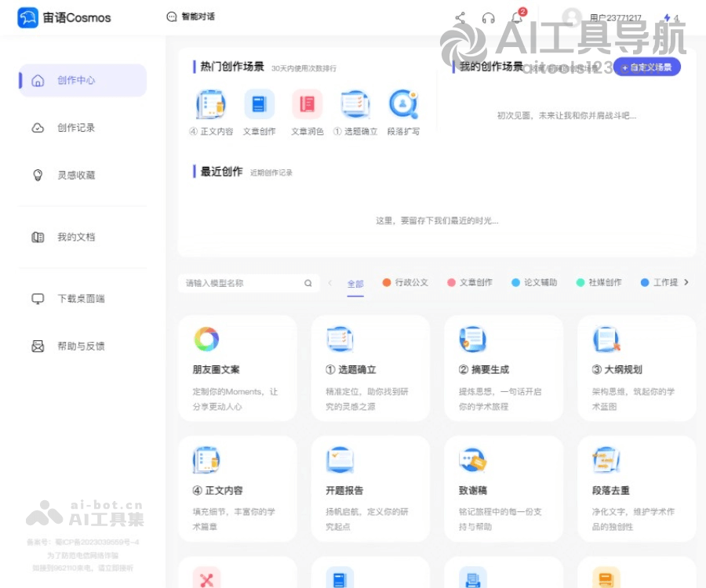
Task: Open the ① 选题确立 card
Action: pos(370,368)
